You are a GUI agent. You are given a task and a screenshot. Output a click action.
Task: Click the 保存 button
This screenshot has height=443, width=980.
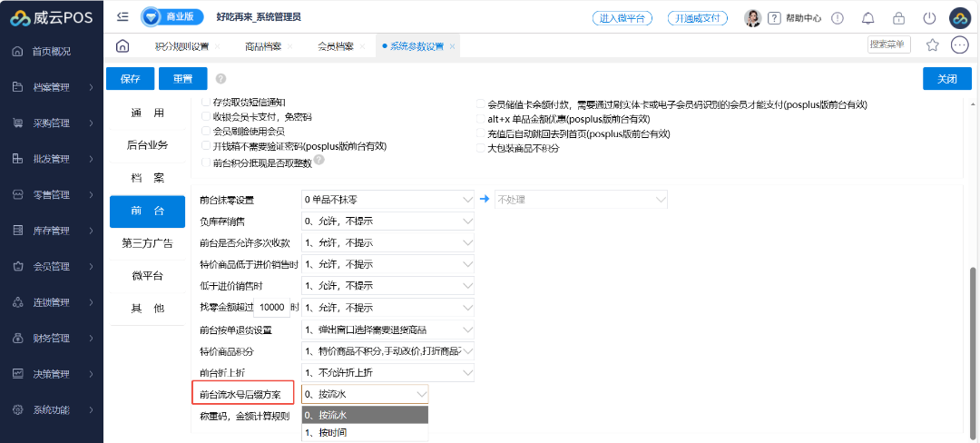click(130, 79)
